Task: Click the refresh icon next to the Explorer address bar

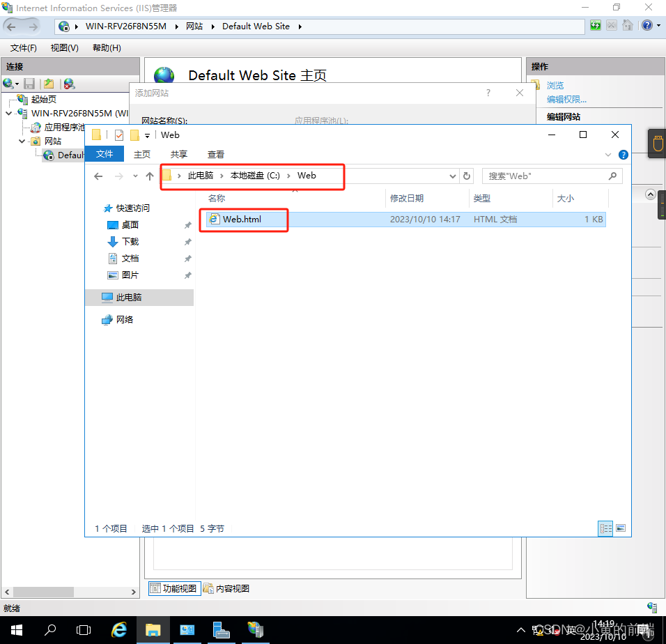Action: point(467,176)
